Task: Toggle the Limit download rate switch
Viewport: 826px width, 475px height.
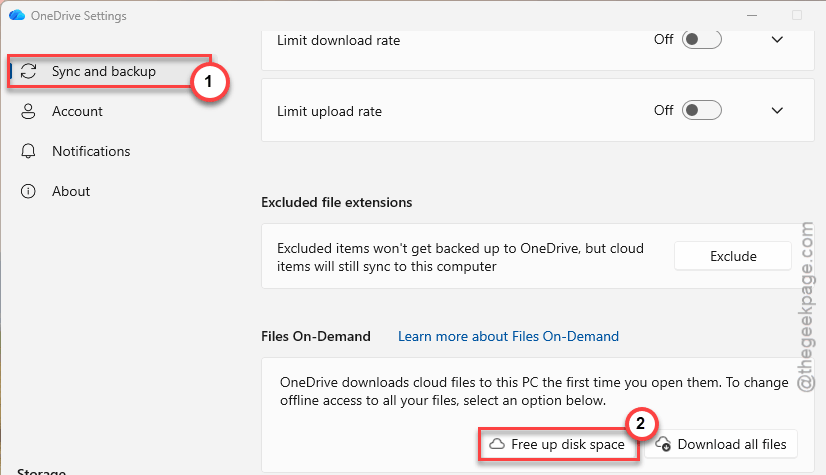Action: coord(701,39)
